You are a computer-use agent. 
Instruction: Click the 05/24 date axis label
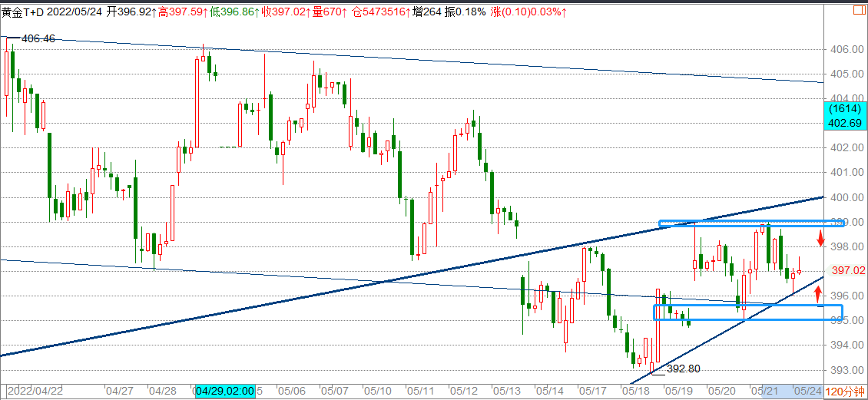click(x=809, y=391)
